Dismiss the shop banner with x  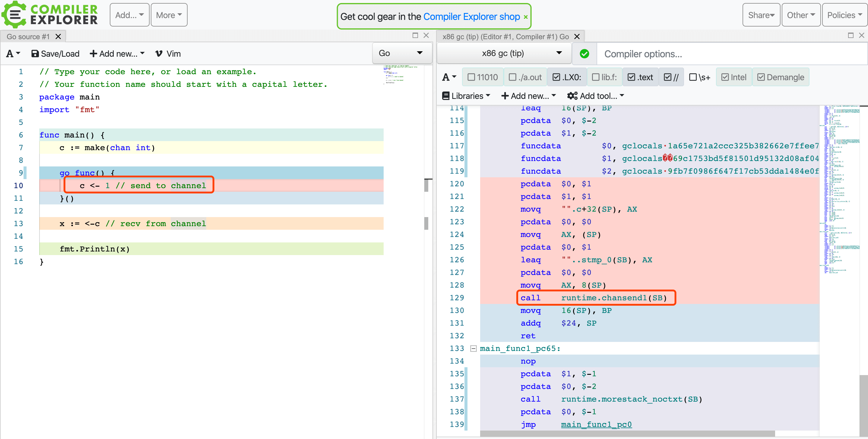(525, 17)
